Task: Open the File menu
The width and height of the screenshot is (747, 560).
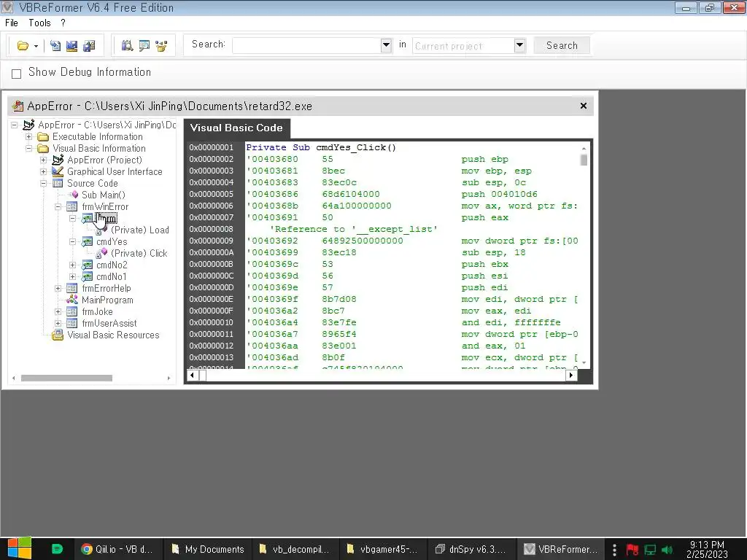Action: (x=12, y=23)
